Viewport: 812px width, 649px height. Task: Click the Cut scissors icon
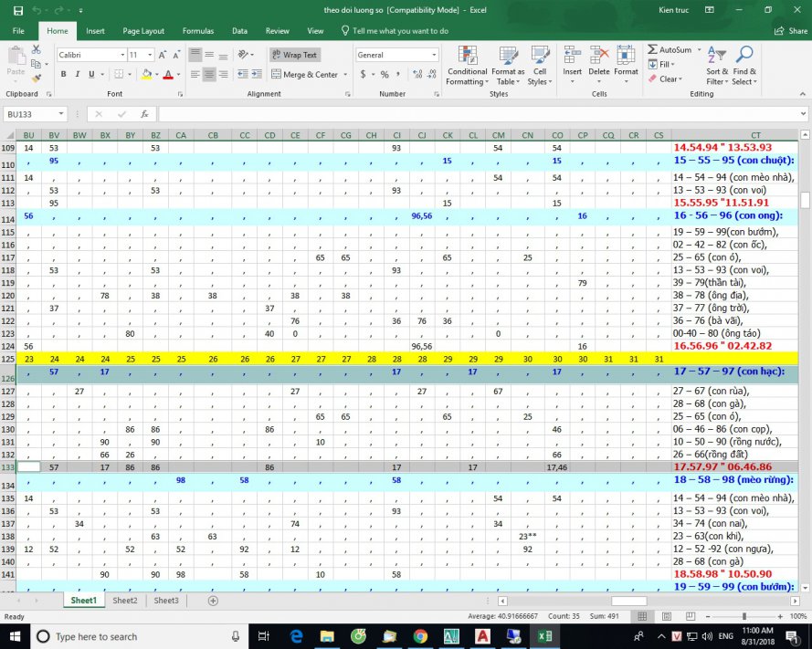click(36, 49)
